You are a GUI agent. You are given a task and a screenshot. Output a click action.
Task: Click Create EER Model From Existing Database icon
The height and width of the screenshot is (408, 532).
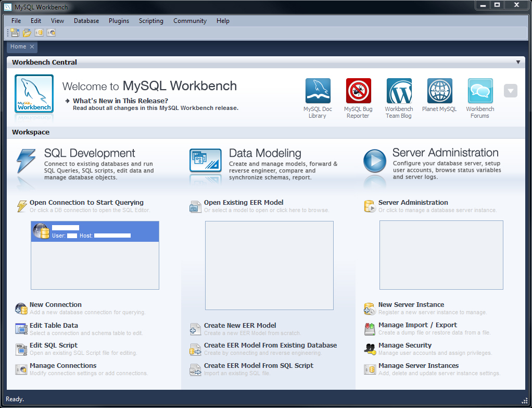(x=195, y=349)
